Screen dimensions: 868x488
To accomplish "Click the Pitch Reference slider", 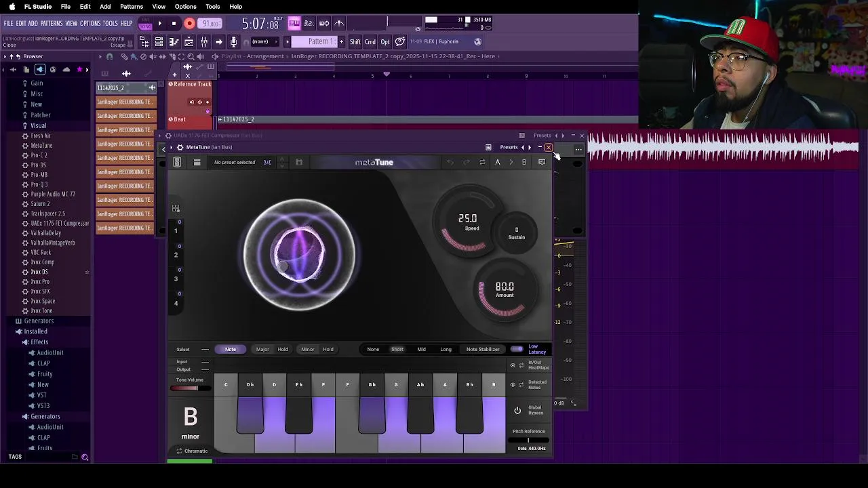I will coord(529,440).
